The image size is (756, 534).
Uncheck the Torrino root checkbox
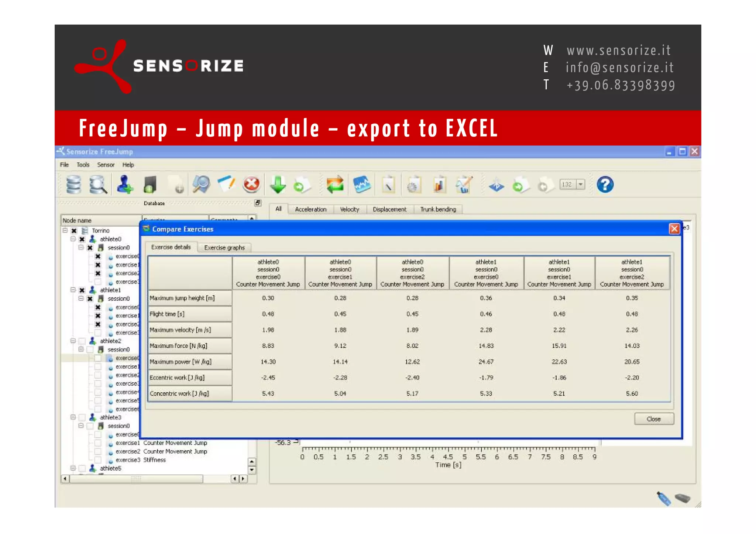click(74, 231)
